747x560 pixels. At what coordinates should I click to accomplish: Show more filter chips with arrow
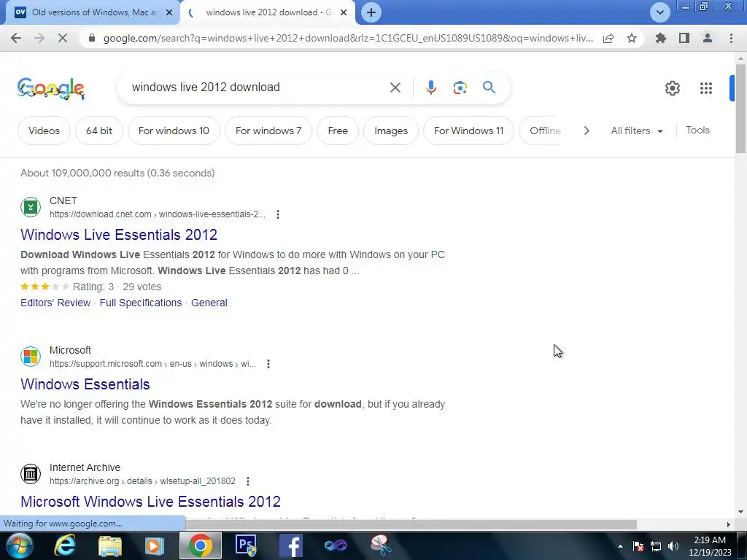tap(587, 131)
